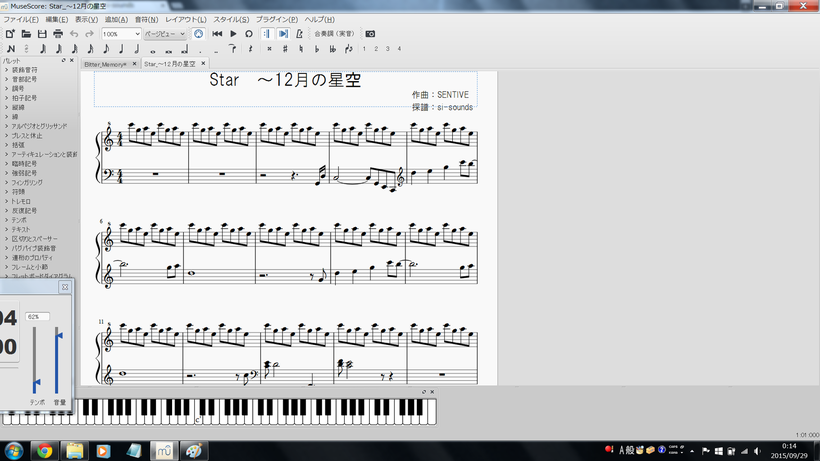Open Google Chrome from taskbar
The width and height of the screenshot is (820, 461).
44,451
